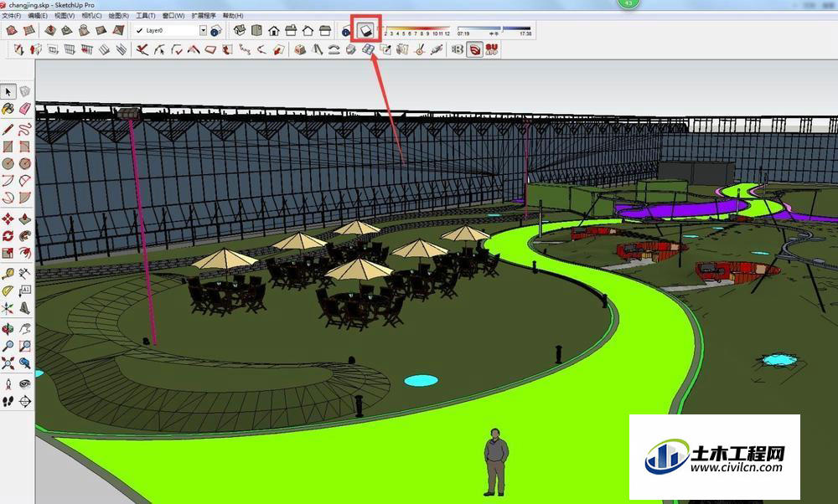Select the Rotate tool

[8, 235]
